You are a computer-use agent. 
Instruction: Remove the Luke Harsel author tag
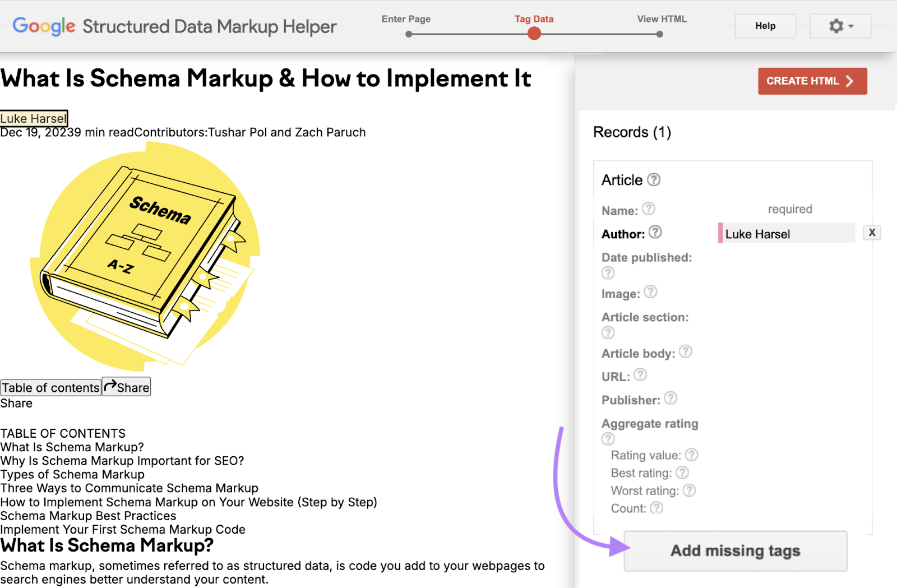tap(872, 233)
